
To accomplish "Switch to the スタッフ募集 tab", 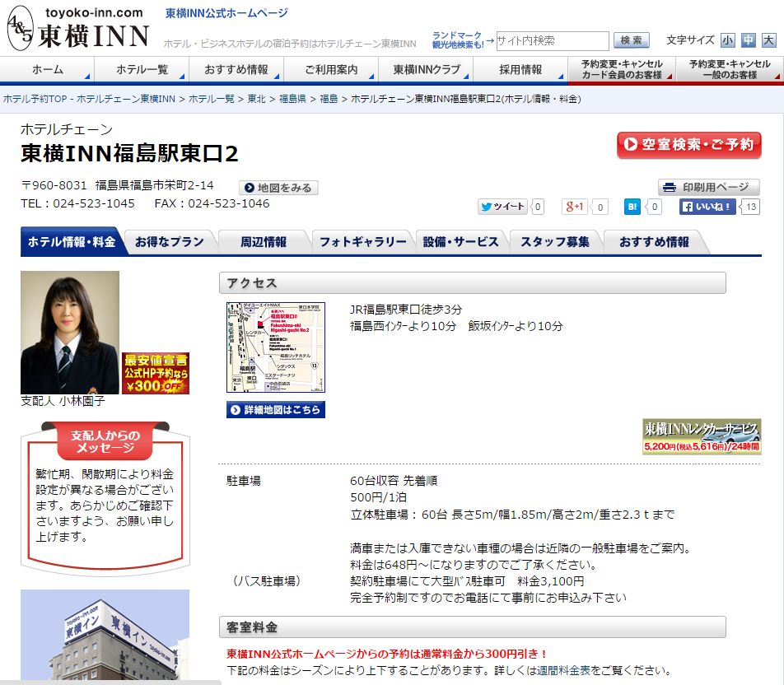I will tap(555, 242).
